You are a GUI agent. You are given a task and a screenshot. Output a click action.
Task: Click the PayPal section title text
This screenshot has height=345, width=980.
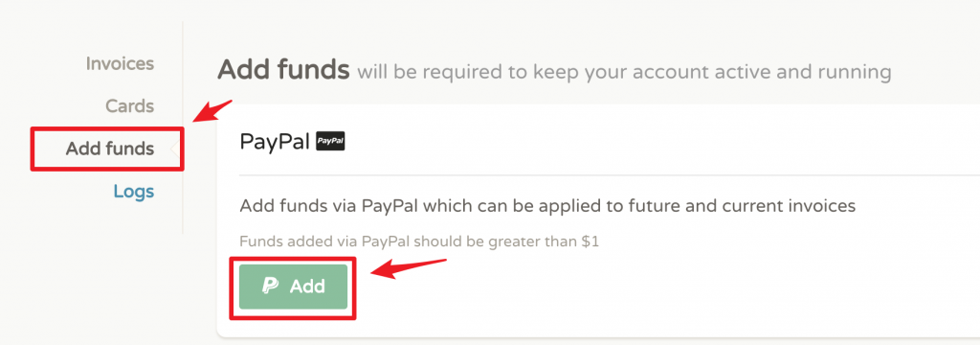(x=275, y=142)
